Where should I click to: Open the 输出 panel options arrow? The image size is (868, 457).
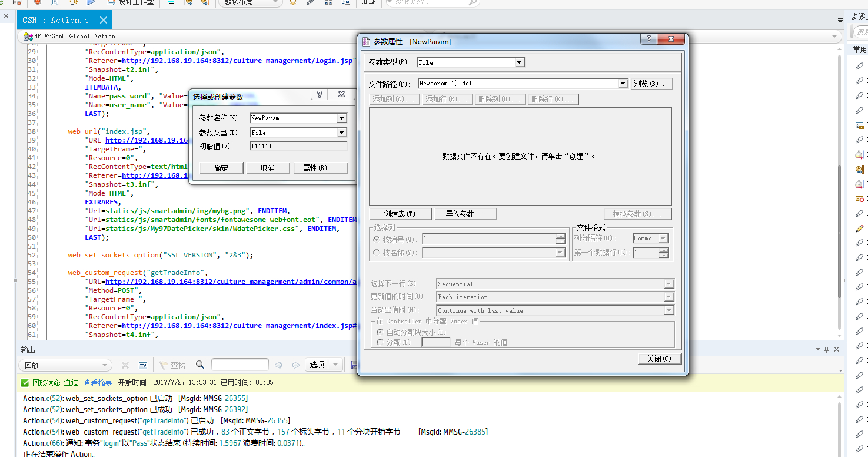[x=817, y=349]
